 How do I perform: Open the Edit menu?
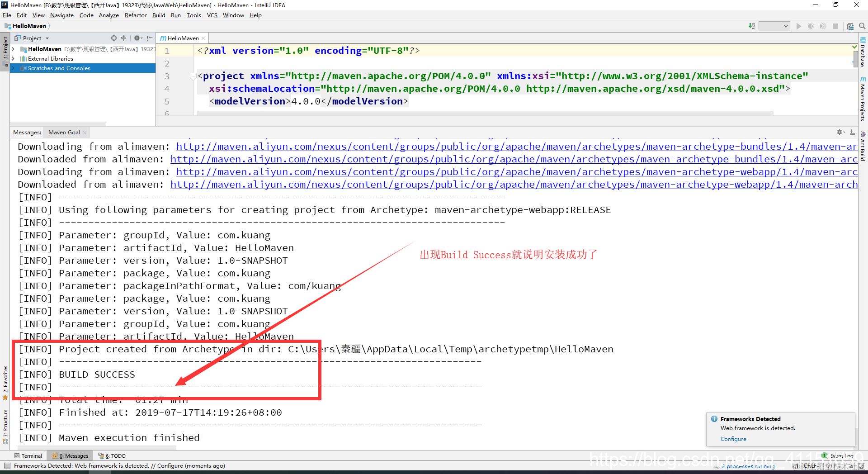[x=22, y=15]
